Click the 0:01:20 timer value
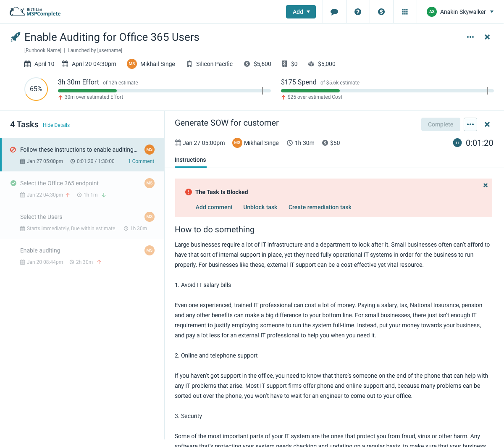504x447 pixels. pos(480,143)
